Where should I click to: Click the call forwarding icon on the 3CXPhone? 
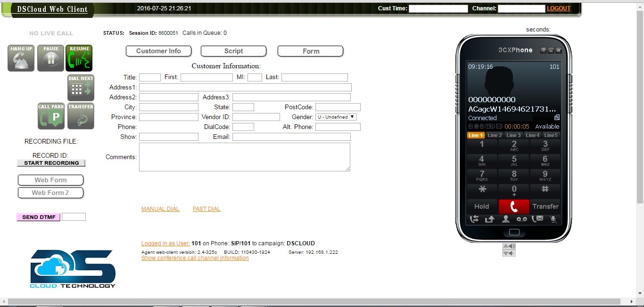click(475, 219)
